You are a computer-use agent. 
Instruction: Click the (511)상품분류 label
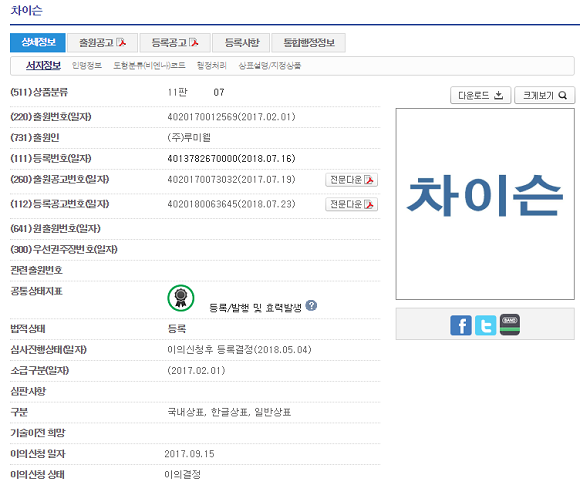[x=39, y=92]
